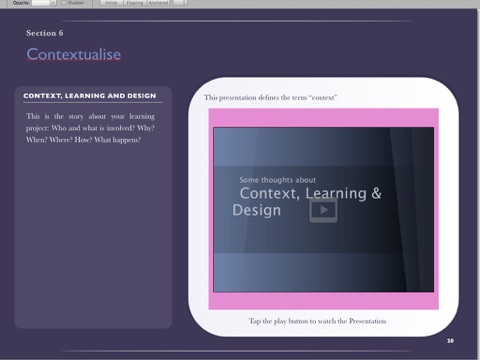
Task: Click caption 'This presentation defines the term'
Action: (270, 98)
